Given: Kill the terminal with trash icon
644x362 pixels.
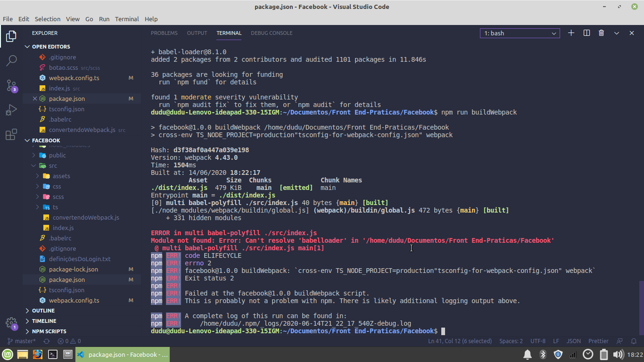Looking at the screenshot, I should coord(602,33).
